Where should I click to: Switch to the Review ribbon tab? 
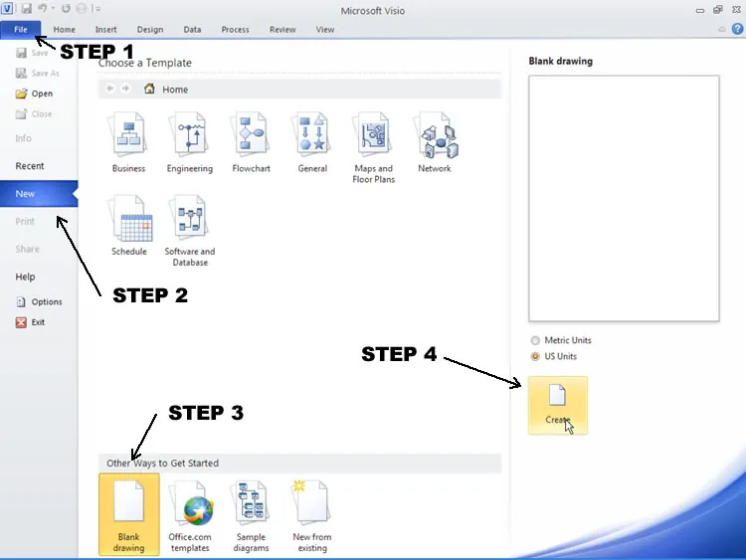tap(282, 30)
